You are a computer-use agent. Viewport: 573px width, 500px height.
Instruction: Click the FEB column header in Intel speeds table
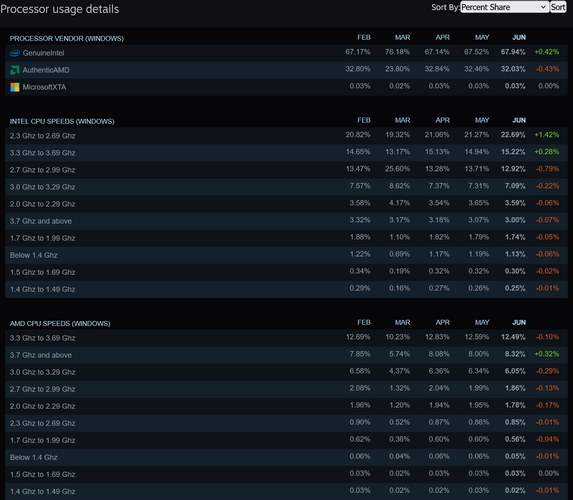pos(364,120)
